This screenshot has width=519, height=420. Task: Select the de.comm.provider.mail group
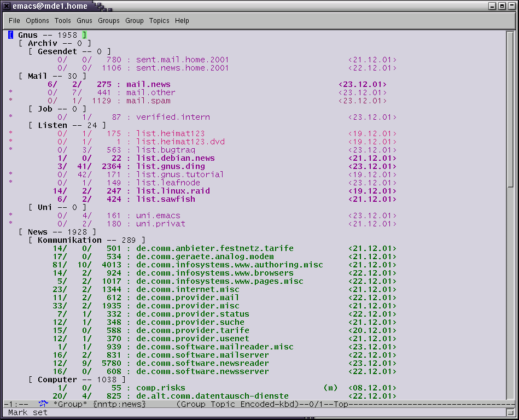[x=188, y=297]
